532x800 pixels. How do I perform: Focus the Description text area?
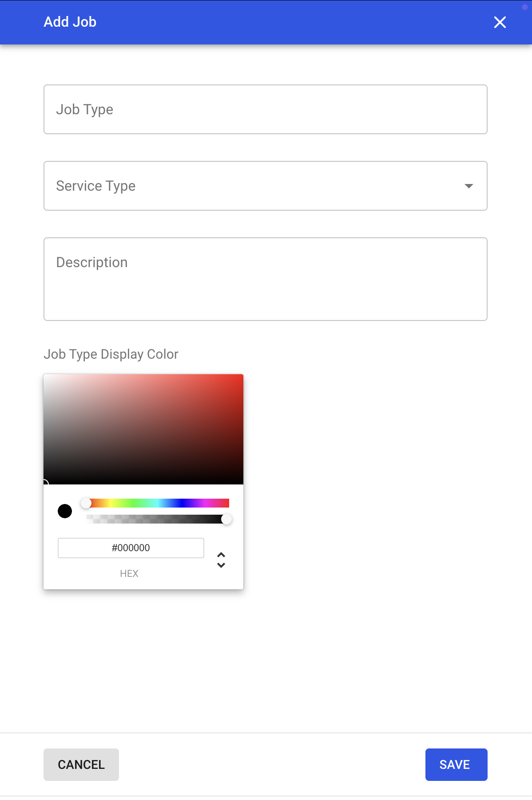tap(265, 279)
